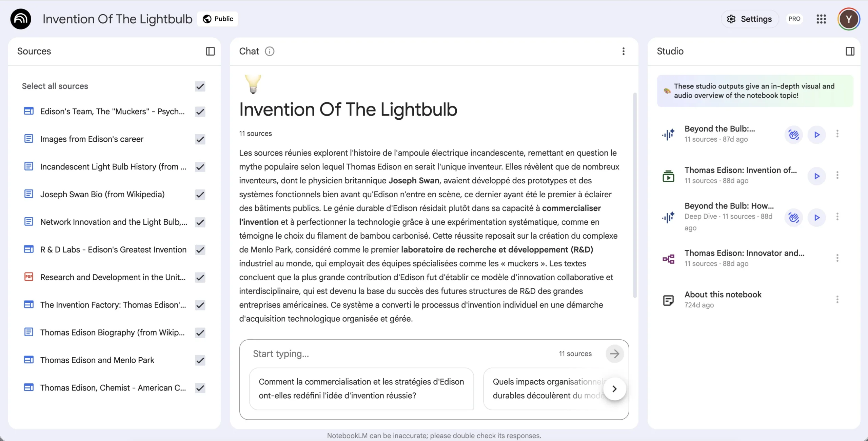Click the Public sharing button
The width and height of the screenshot is (868, 441).
point(218,19)
